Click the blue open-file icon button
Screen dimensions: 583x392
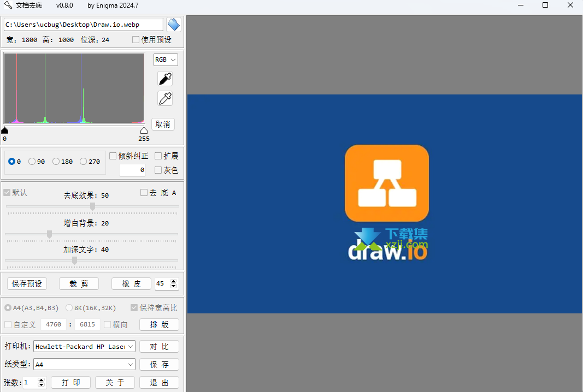coord(174,25)
